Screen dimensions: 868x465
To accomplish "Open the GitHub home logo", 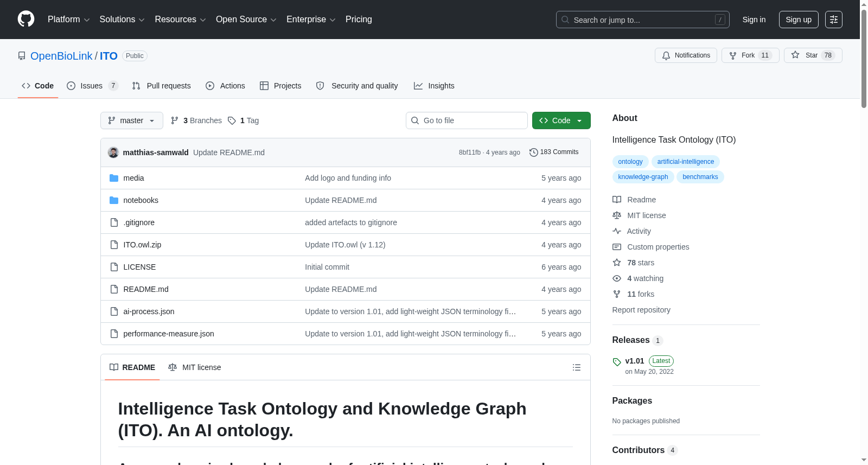I will tap(26, 20).
